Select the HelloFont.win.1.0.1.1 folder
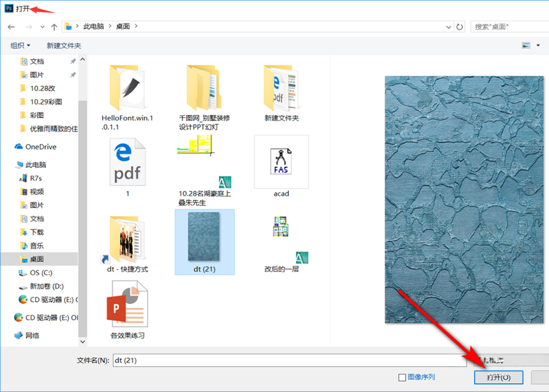This screenshot has width=549, height=392. (x=128, y=98)
